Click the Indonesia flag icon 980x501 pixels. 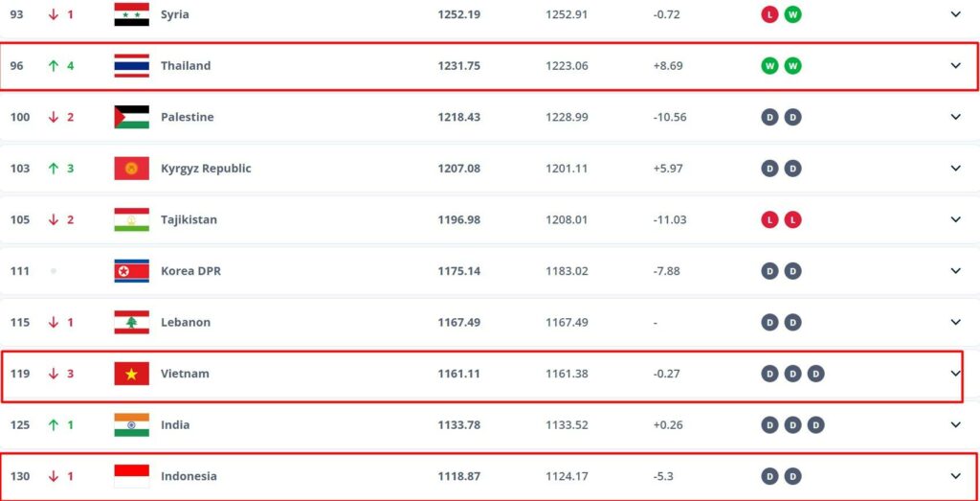click(131, 476)
